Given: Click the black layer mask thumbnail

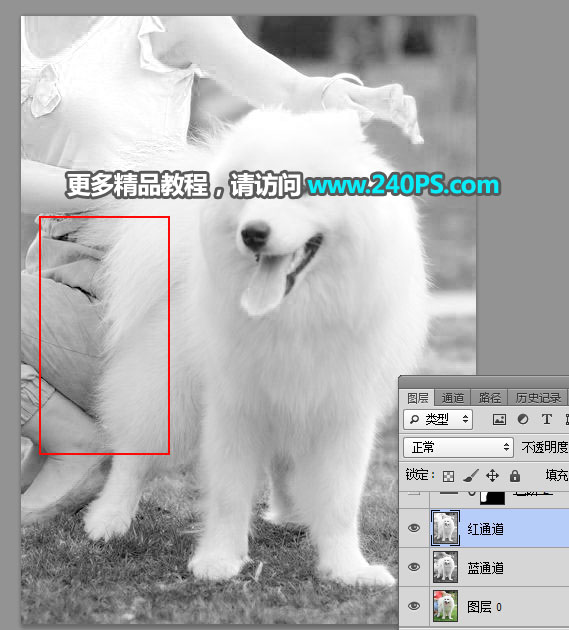Looking at the screenshot, I should (x=493, y=498).
